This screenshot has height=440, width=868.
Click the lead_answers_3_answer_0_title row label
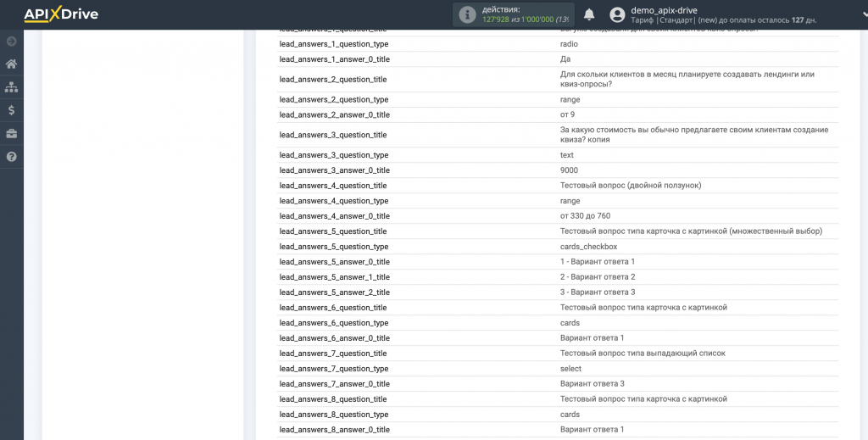335,170
